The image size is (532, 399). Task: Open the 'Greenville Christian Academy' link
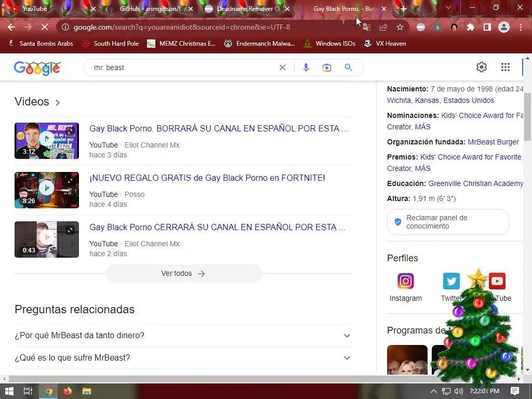pos(476,183)
